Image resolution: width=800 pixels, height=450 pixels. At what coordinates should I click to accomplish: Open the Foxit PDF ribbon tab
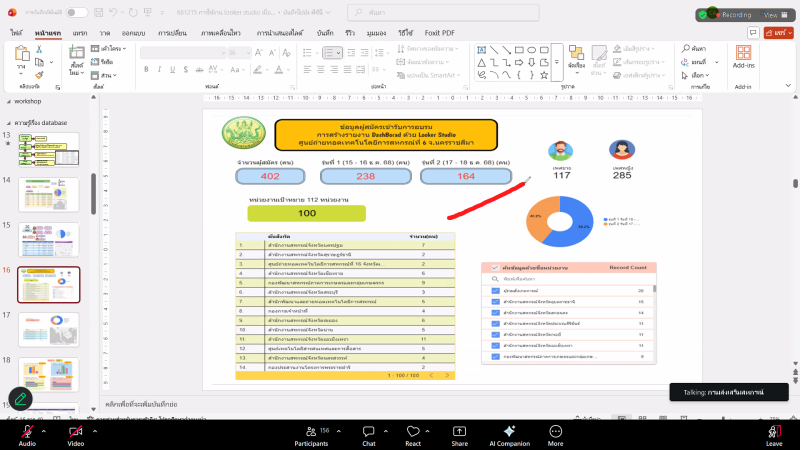(442, 32)
